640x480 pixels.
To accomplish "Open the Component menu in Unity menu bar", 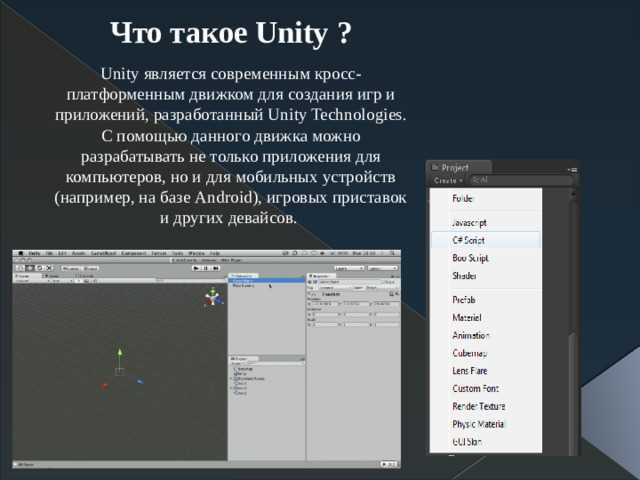I will point(133,253).
